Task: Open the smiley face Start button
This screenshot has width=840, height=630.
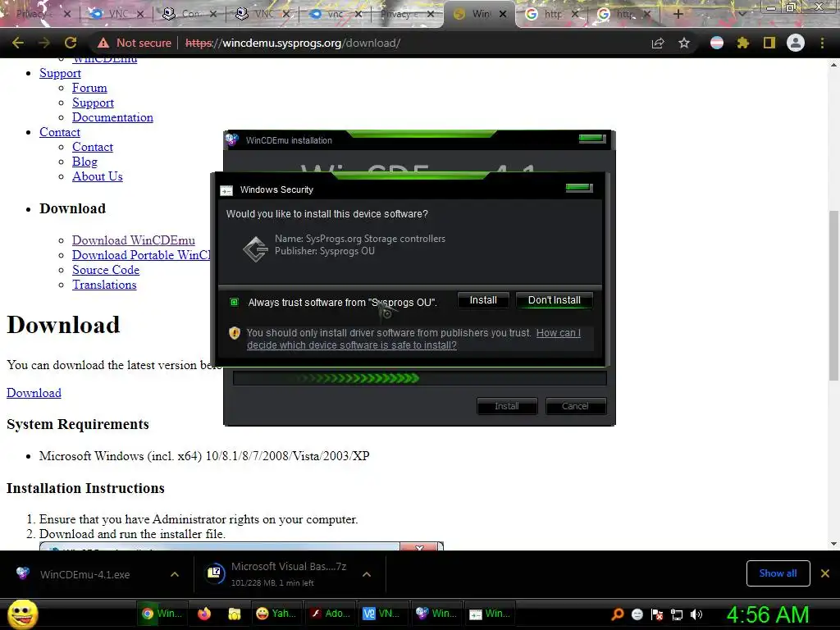Action: (22, 614)
